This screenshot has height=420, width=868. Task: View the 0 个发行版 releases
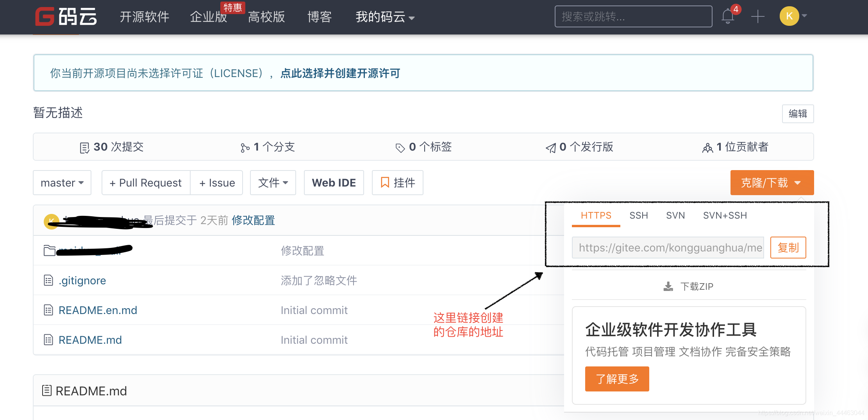(x=579, y=147)
